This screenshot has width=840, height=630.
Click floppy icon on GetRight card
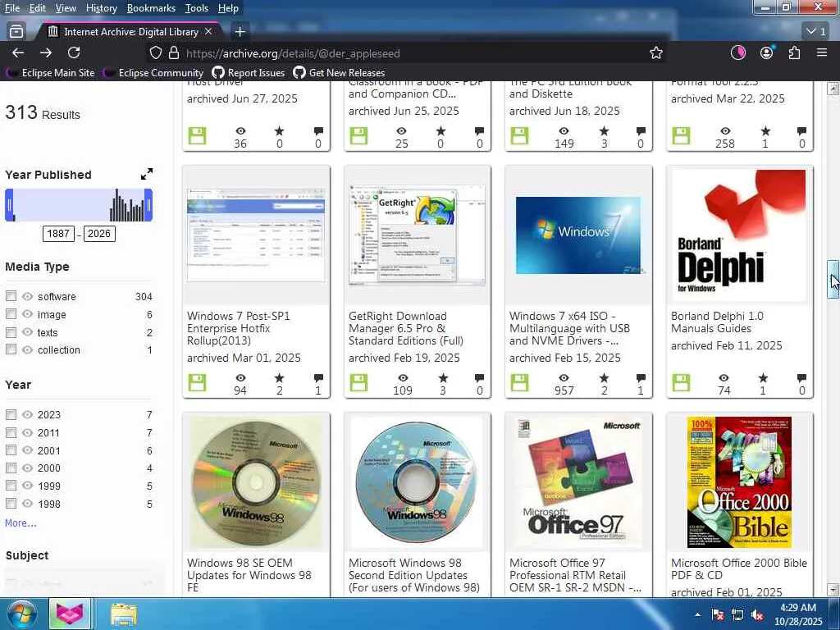point(359,382)
